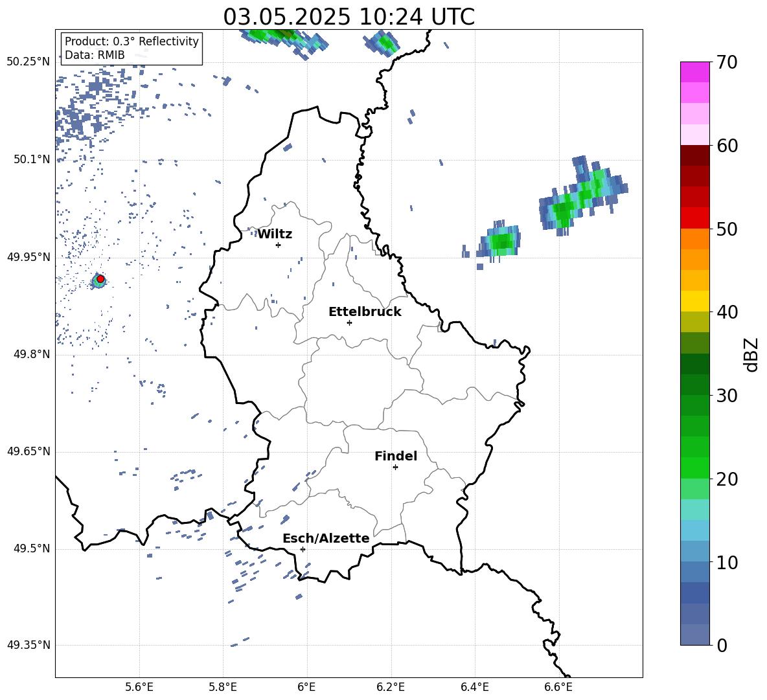767x700 pixels.
Task: Pick the magenta swatch at colorbar top
Action: [x=694, y=72]
